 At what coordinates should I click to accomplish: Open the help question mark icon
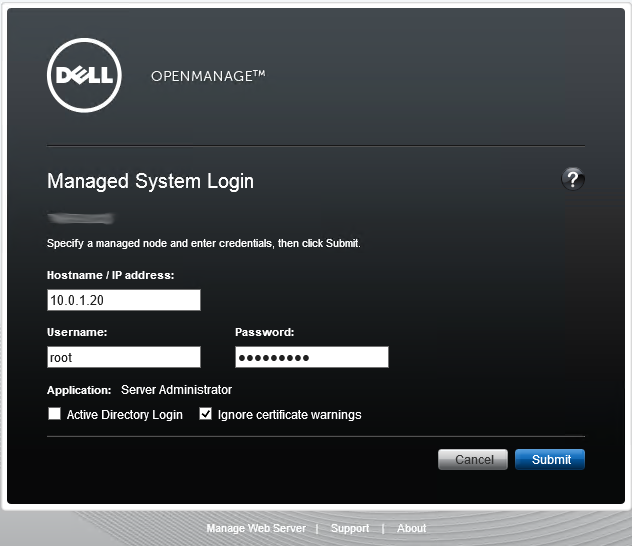tap(572, 179)
